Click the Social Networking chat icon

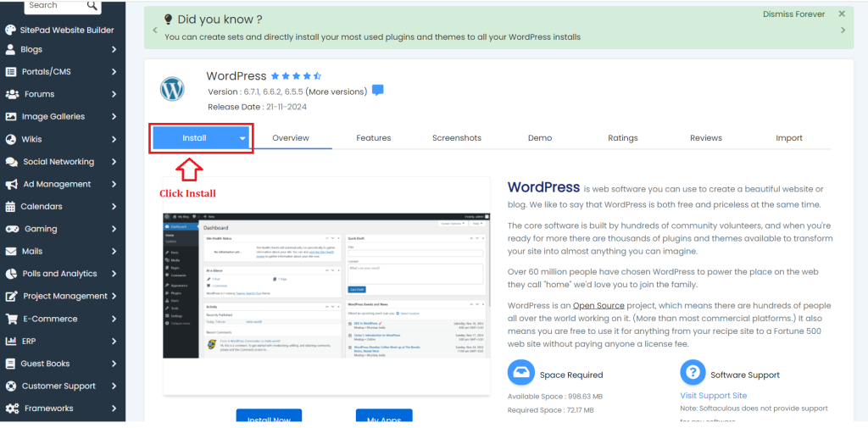click(x=12, y=162)
